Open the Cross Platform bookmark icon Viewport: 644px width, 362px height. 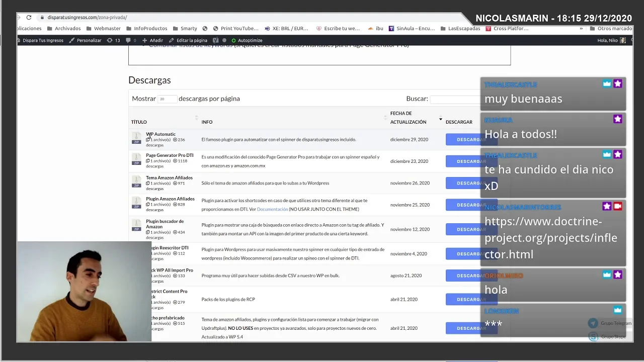488,29
